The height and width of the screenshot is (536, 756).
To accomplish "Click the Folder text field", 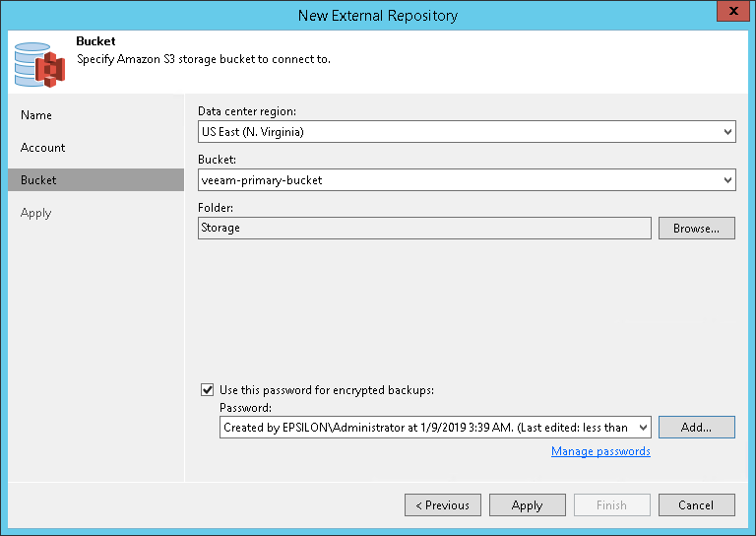I will point(424,229).
